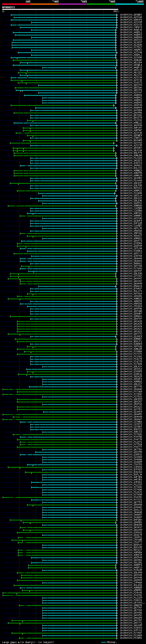Select the UniRef100_A2SY45 label
146x644 pixels.
click(131, 22)
